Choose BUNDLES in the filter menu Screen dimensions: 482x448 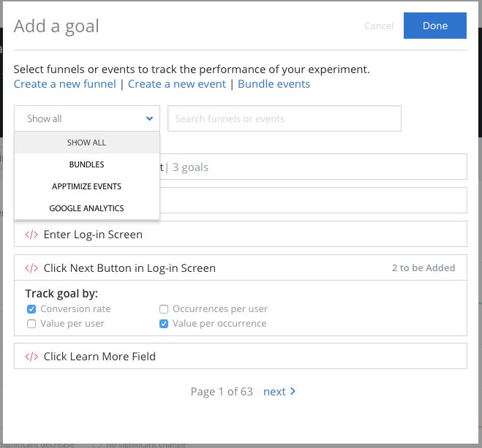point(87,164)
